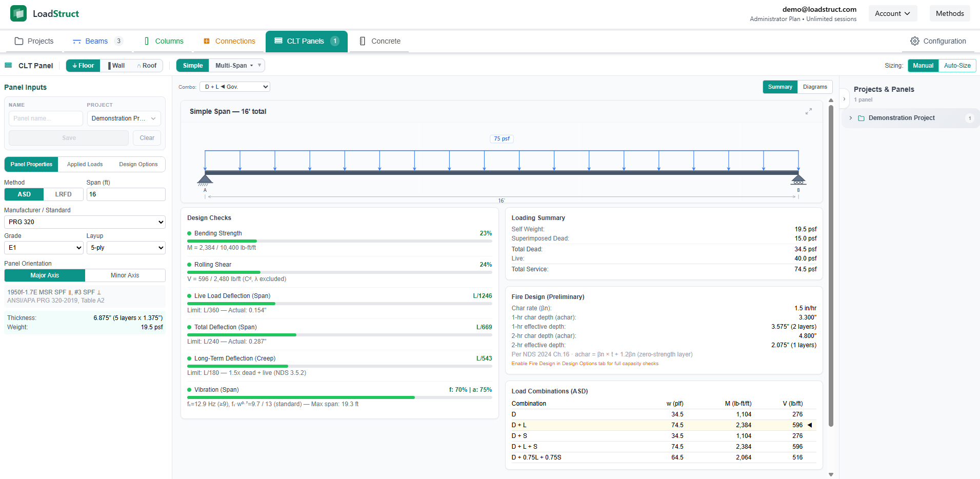Click the Panel name input field
Screen dimensions: 980x479
tap(46, 118)
